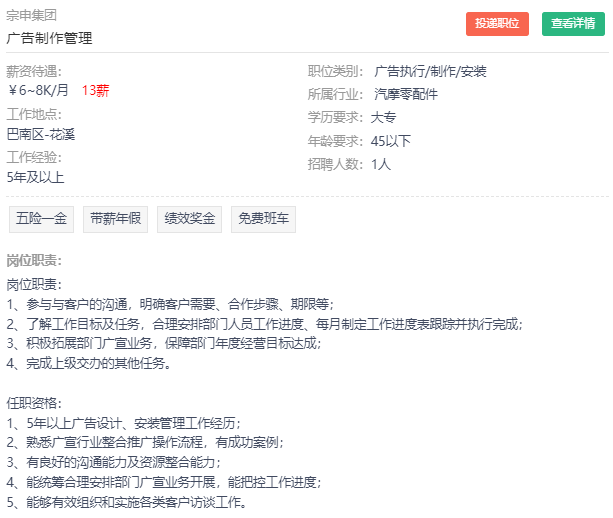The width and height of the screenshot is (613, 518).
Task: Click the work location 巴南区-花溪
Action: [41, 134]
